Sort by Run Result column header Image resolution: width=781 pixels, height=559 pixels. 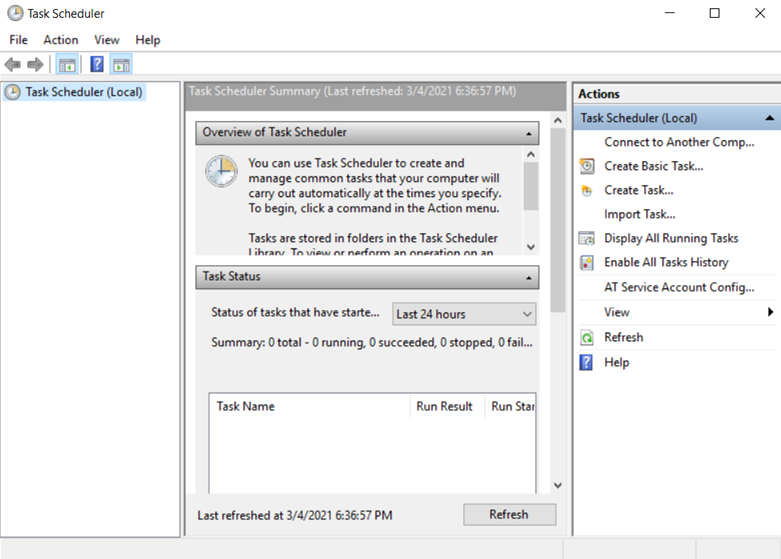point(447,406)
